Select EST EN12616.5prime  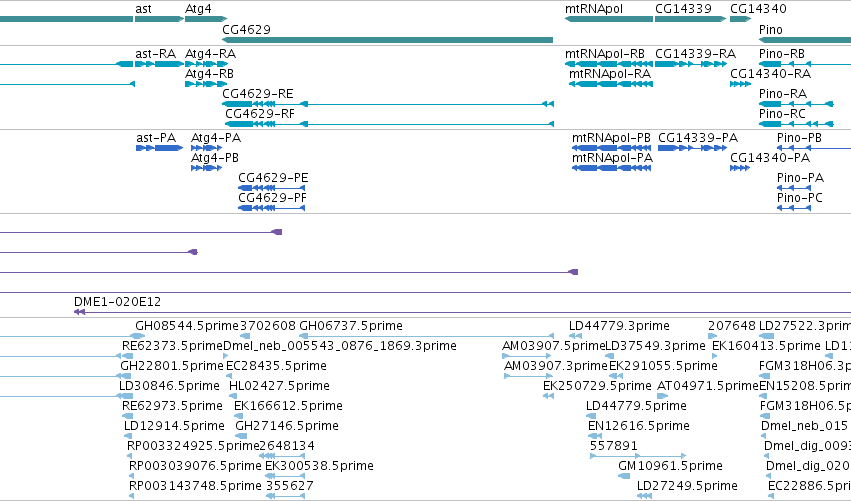639,426
